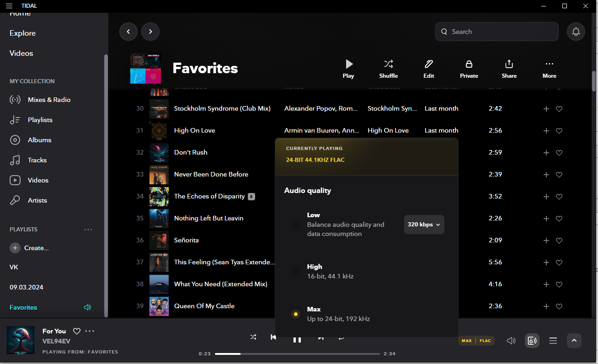Shuffle the Favorites playlist
Image resolution: width=598 pixels, height=364 pixels.
coord(389,69)
